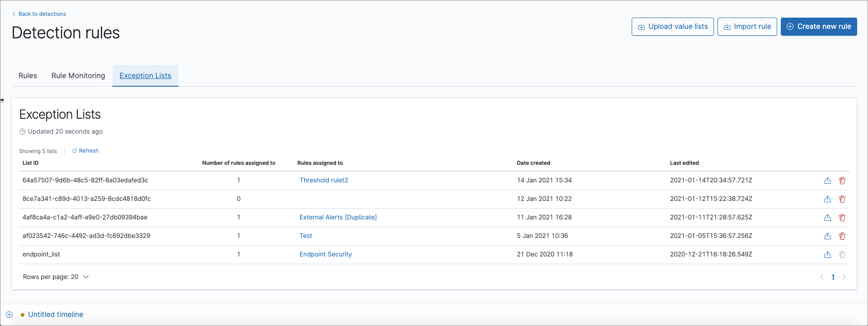Refresh the exception lists table
The width and height of the screenshot is (868, 326).
pyautogui.click(x=85, y=151)
